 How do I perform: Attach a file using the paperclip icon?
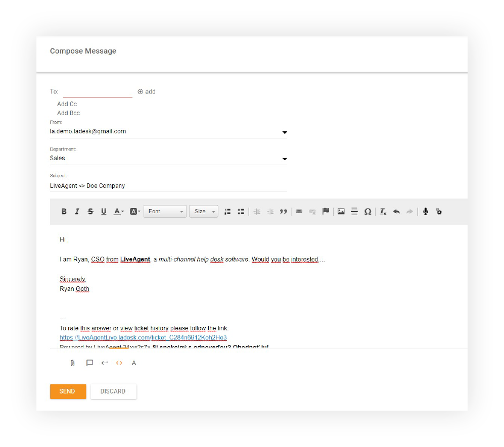[72, 363]
